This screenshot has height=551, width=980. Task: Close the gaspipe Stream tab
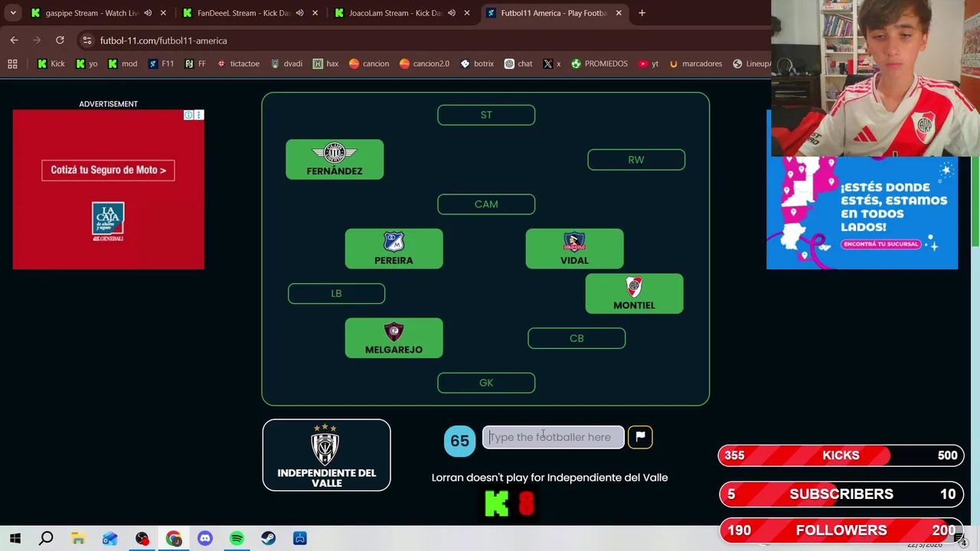pyautogui.click(x=163, y=13)
